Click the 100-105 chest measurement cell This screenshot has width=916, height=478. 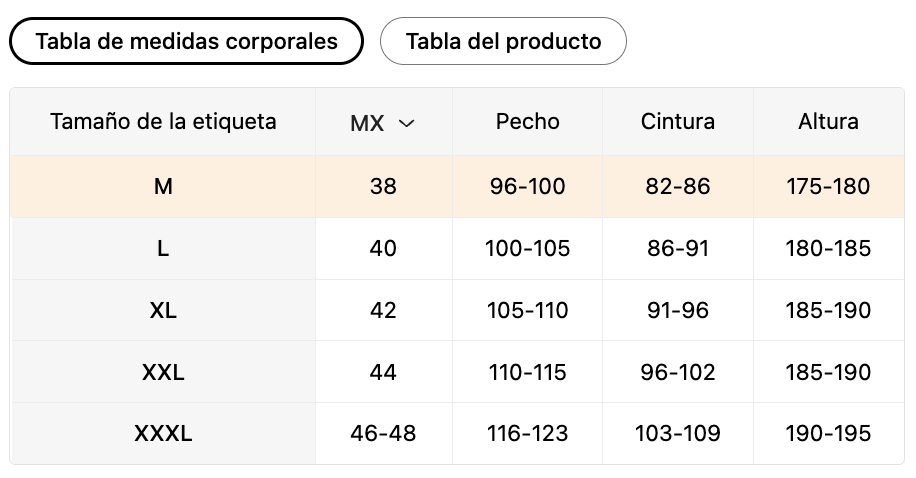coord(528,248)
